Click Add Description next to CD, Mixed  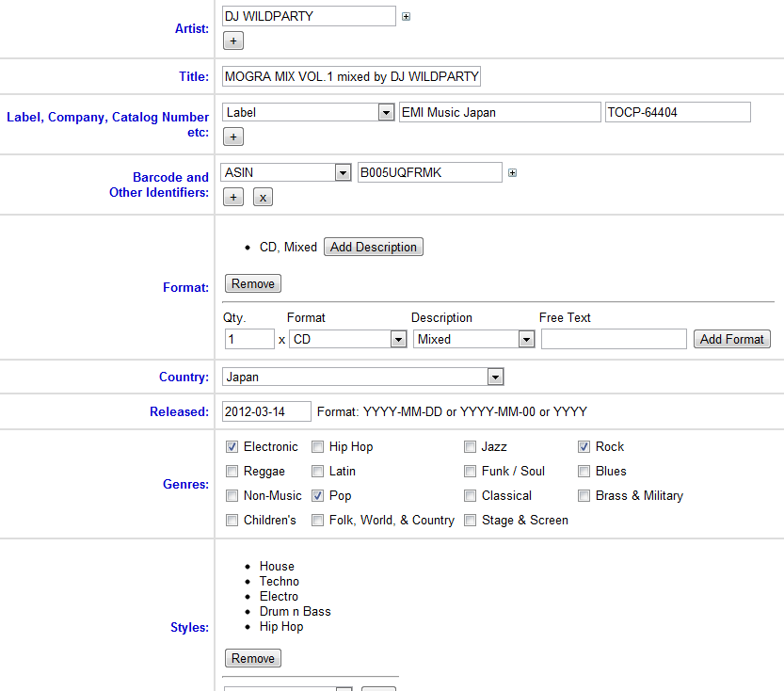point(374,247)
